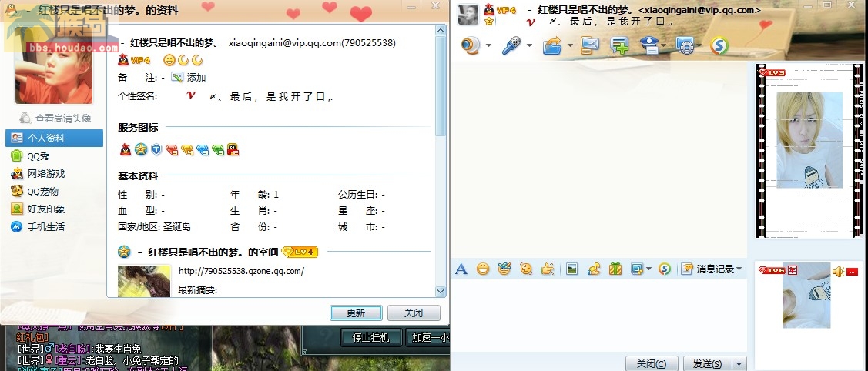Click the yellow diamond service icon
The width and height of the screenshot is (868, 371).
(187, 149)
